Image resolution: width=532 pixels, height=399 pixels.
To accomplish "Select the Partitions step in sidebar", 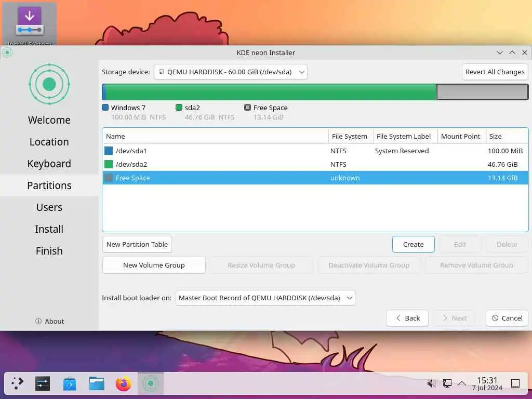I will 49,185.
